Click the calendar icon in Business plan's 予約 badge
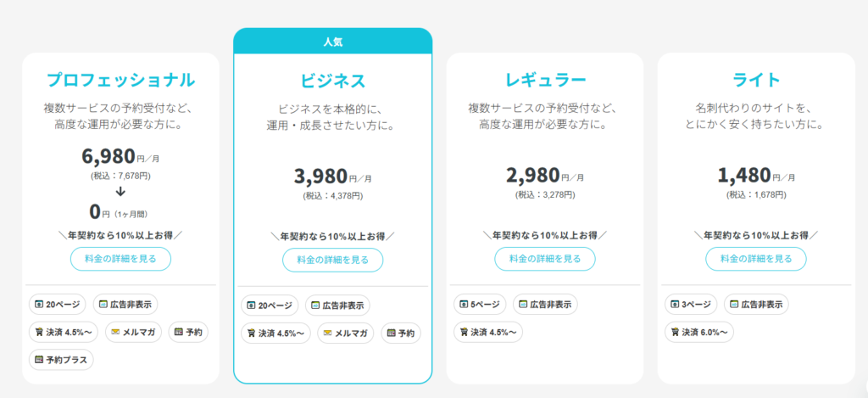Screen dimensions: 868x398 coord(390,334)
